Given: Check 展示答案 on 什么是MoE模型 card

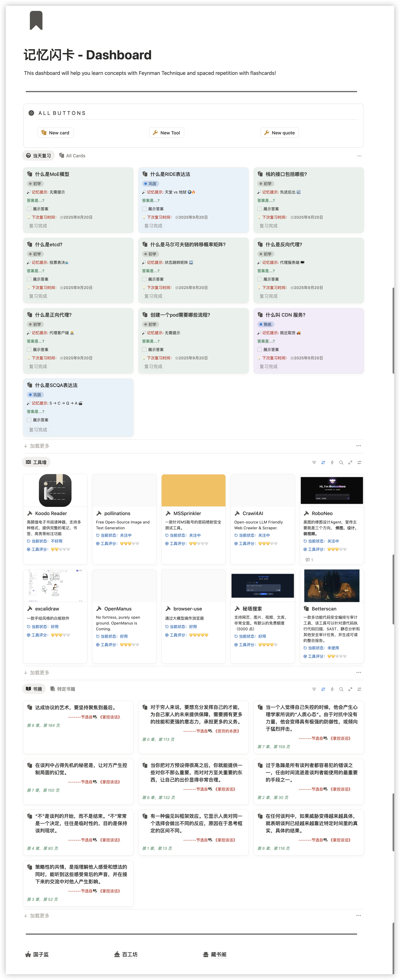Looking at the screenshot, I should [29, 209].
